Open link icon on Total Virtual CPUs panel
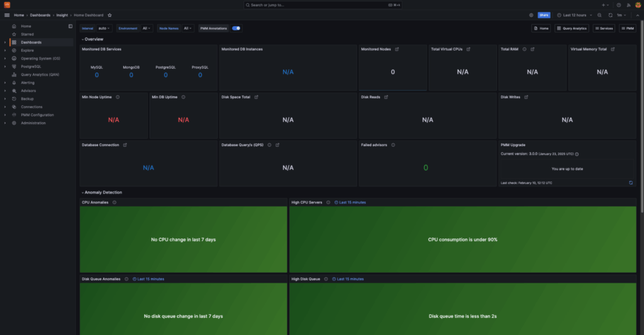644x335 pixels. pos(468,49)
